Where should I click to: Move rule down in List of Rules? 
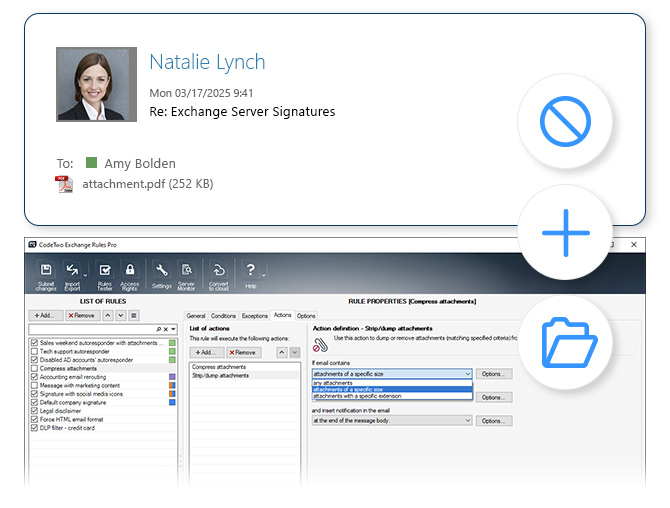121,315
